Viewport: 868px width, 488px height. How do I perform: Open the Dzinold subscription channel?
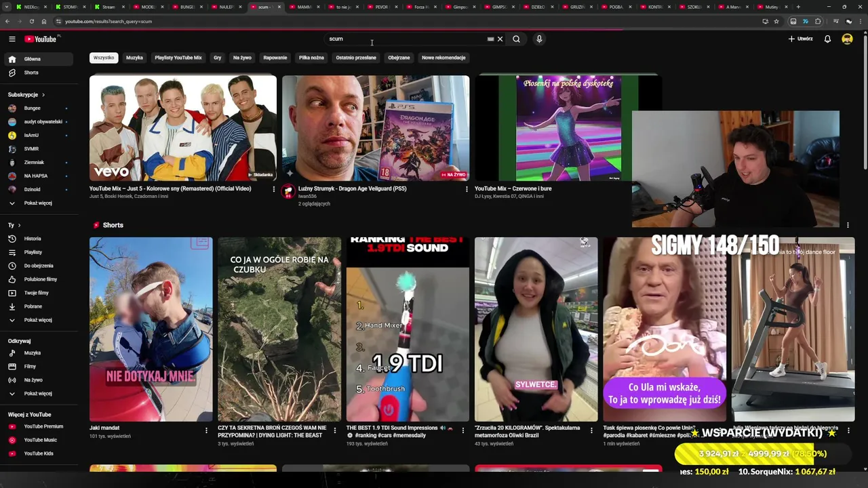tap(38, 190)
